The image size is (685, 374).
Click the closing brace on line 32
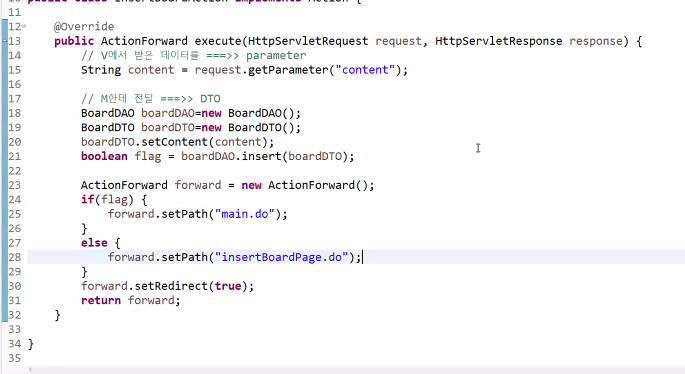click(x=57, y=315)
